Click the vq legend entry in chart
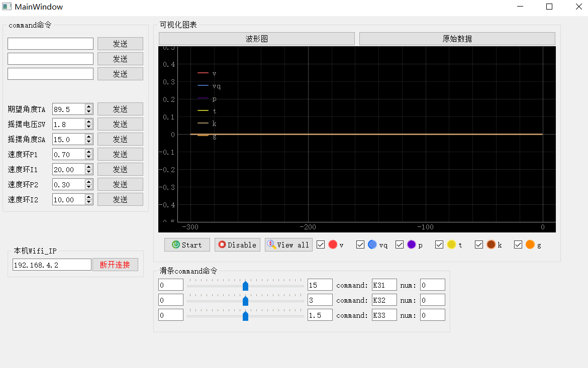 click(x=209, y=86)
